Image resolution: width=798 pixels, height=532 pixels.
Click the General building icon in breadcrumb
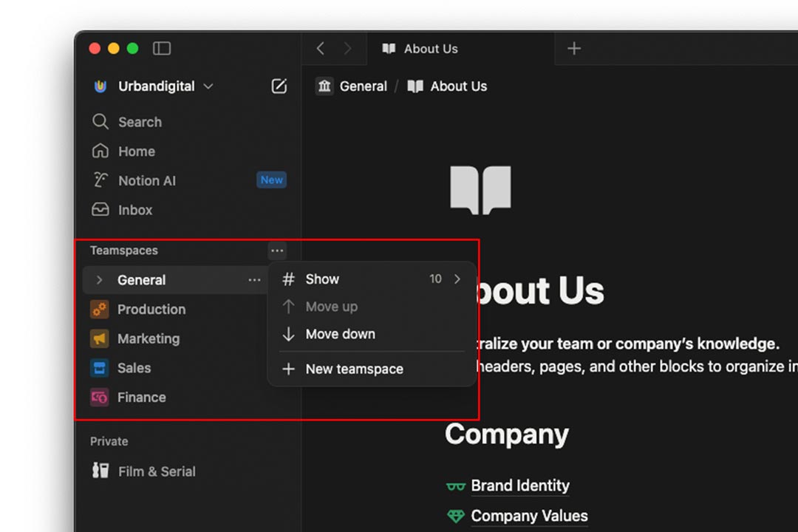click(x=324, y=86)
